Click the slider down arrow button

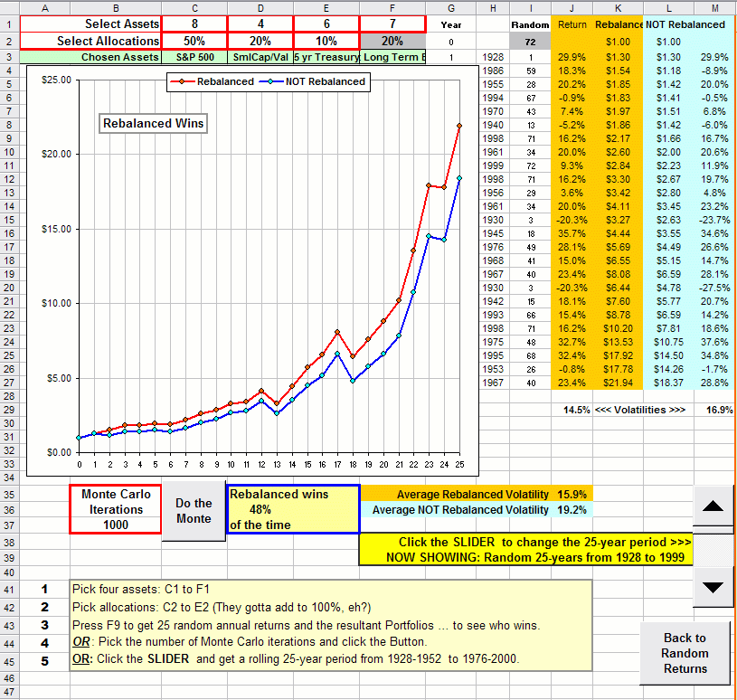tap(713, 587)
